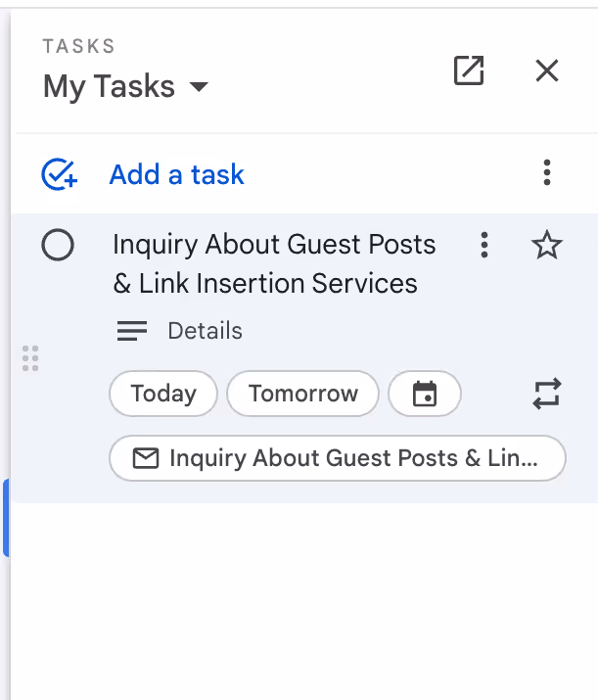598x700 pixels.
Task: Open the calendar date picker chip
Action: (425, 394)
